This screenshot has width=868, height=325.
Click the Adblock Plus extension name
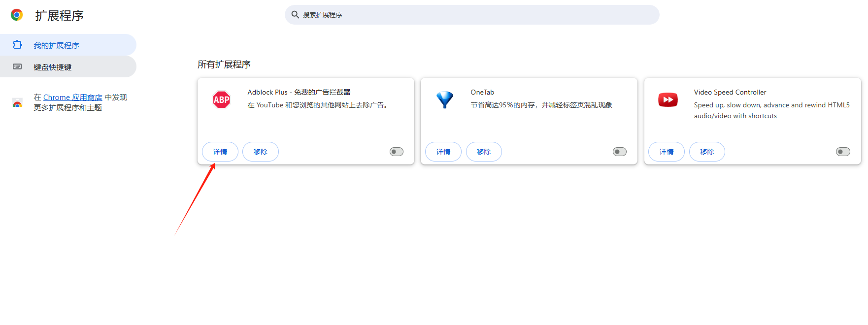coord(299,92)
